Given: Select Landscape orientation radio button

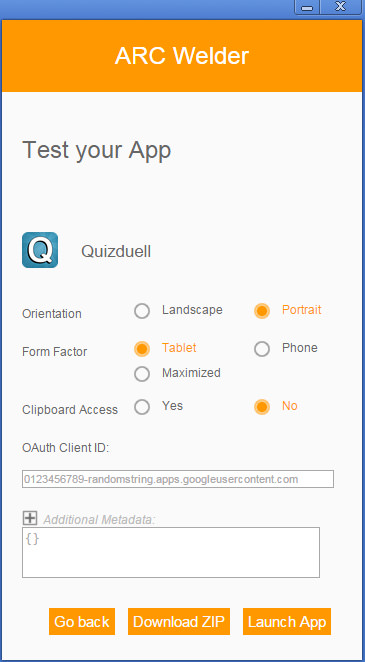Looking at the screenshot, I should [x=142, y=311].
